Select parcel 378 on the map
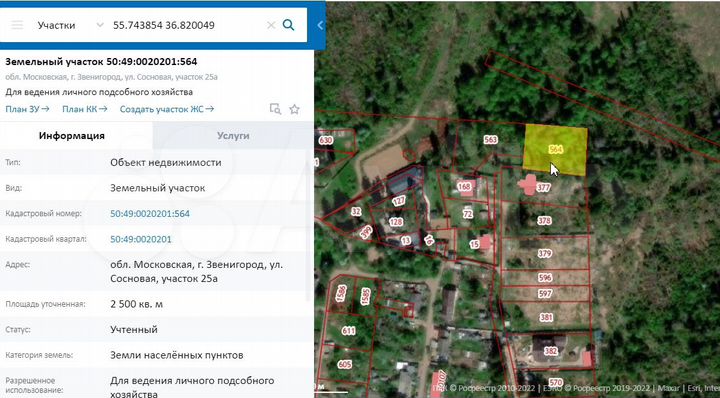The height and width of the screenshot is (398, 720). pyautogui.click(x=544, y=220)
